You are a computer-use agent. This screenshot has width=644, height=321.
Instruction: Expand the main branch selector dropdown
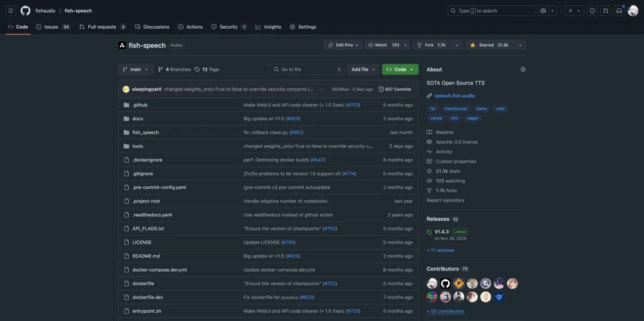(136, 70)
